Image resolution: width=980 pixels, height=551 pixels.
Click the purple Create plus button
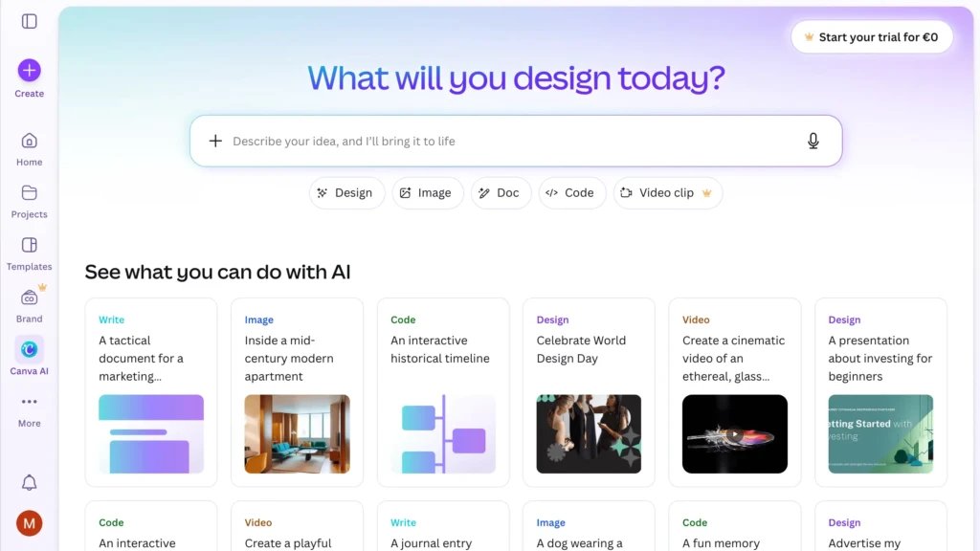tap(30, 71)
